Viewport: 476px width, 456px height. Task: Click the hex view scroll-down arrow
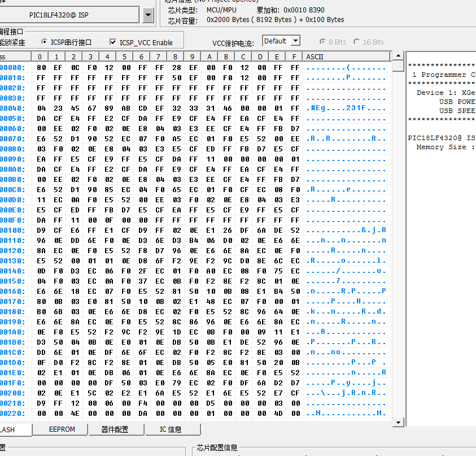398,422
